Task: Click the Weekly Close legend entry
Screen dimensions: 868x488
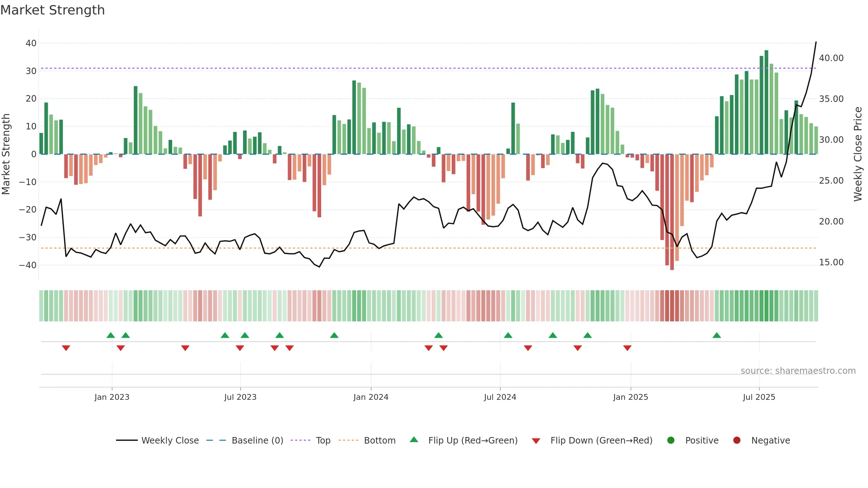Action: pyautogui.click(x=157, y=440)
